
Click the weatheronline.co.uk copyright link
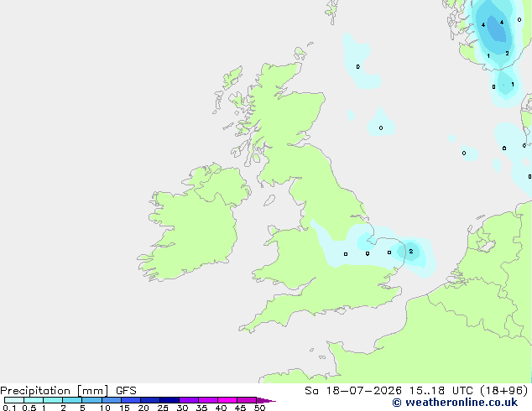[455, 403]
